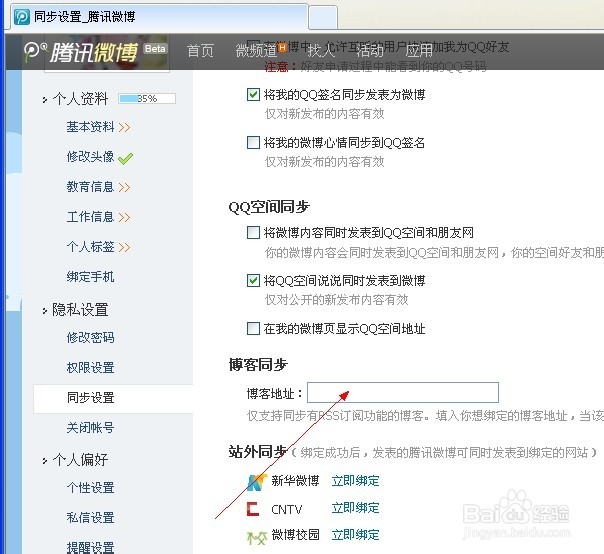This screenshot has height=554, width=604.
Task: Open 权限设置 in the sidebar
Action: pyautogui.click(x=91, y=368)
